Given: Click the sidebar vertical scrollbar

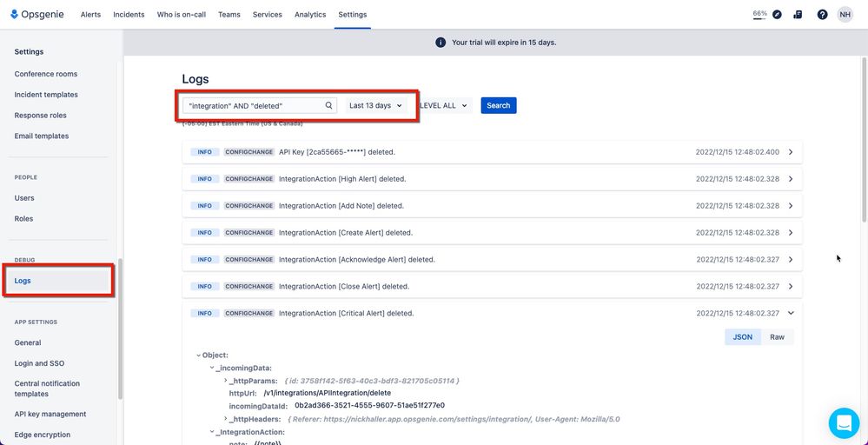Looking at the screenshot, I should [x=120, y=329].
